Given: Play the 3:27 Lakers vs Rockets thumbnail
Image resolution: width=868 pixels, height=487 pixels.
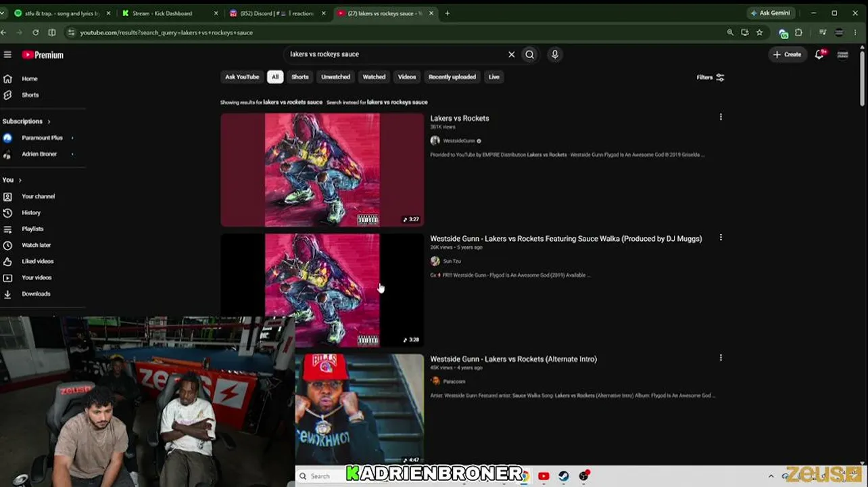Looking at the screenshot, I should pyautogui.click(x=322, y=170).
